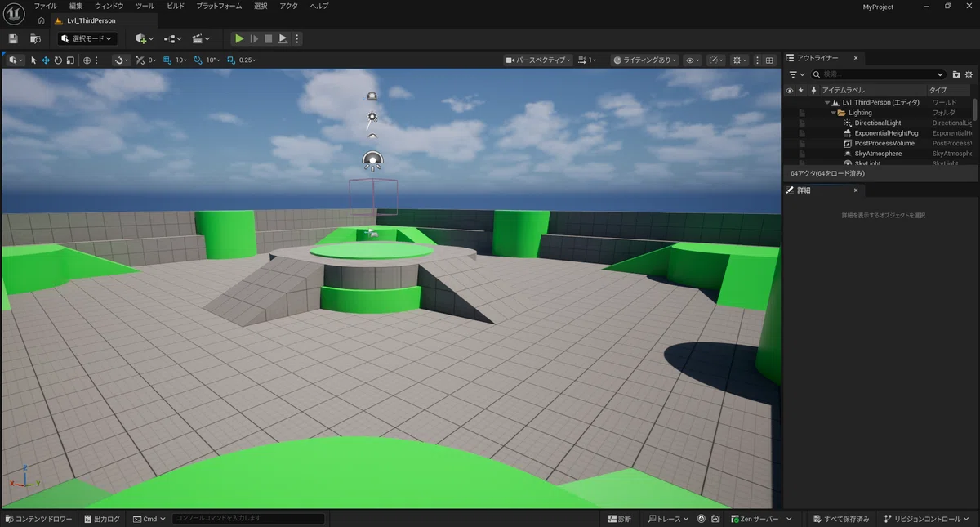Image resolution: width=980 pixels, height=527 pixels.
Task: Open the 選択モード mode dropdown
Action: (87, 38)
